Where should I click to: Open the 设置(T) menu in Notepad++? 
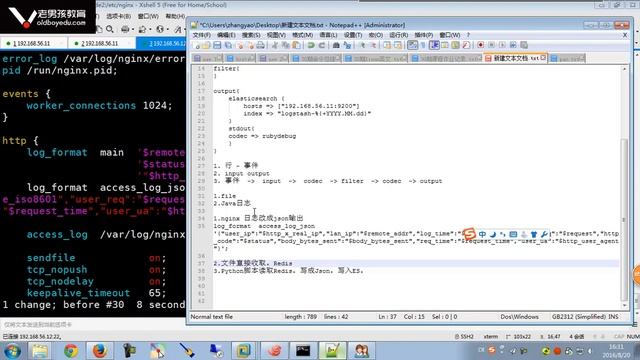[x=353, y=35]
